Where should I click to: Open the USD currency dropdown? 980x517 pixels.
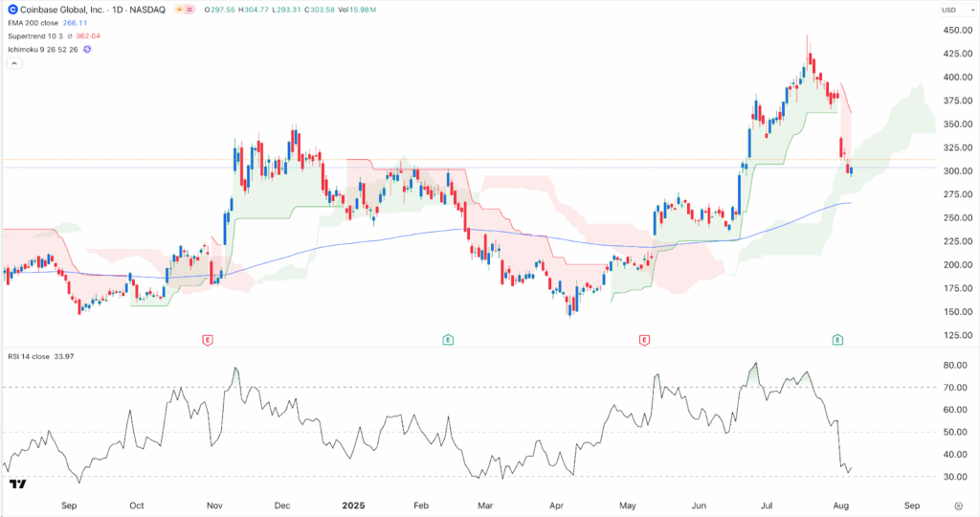coord(957,10)
